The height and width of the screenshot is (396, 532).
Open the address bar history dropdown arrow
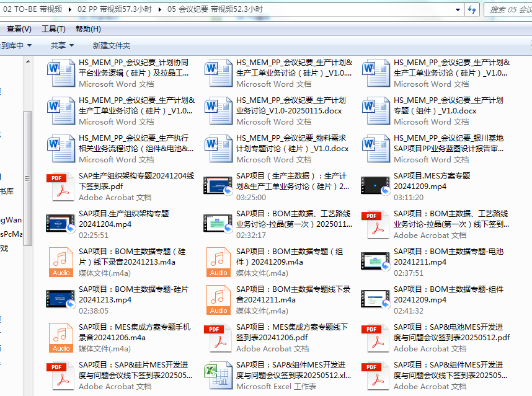coord(459,9)
